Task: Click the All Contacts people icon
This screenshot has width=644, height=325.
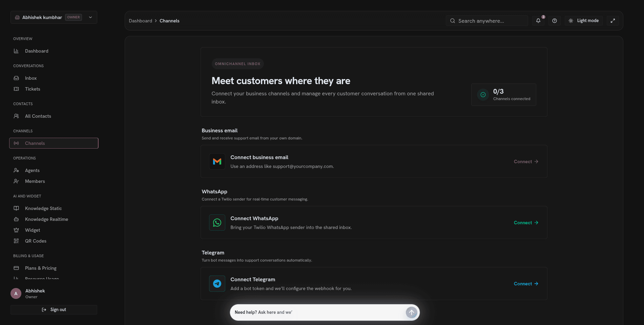Action: 16,116
